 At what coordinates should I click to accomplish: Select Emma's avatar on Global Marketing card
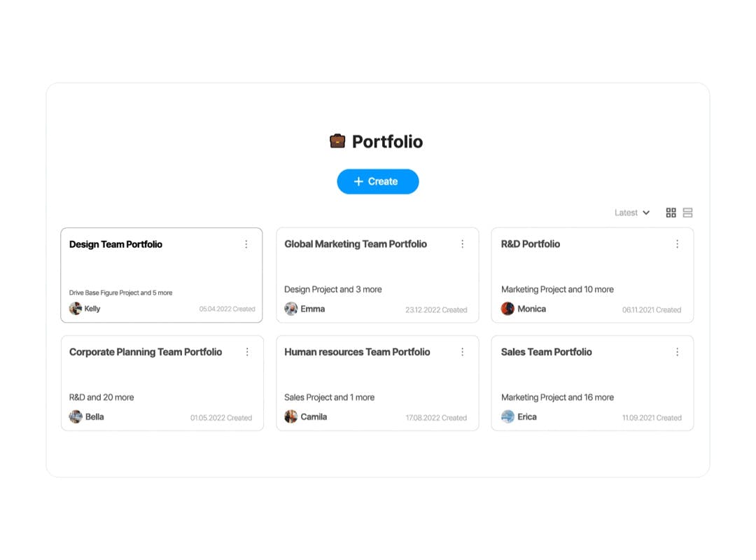(x=290, y=309)
